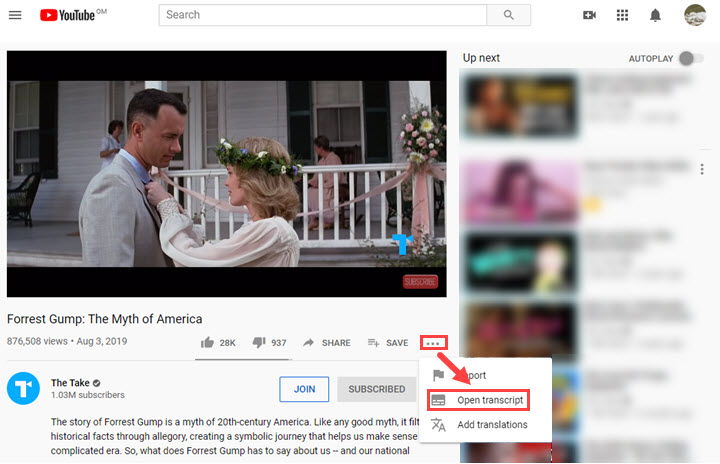Click the magnifying glass search button
The image size is (720, 464).
[x=508, y=15]
